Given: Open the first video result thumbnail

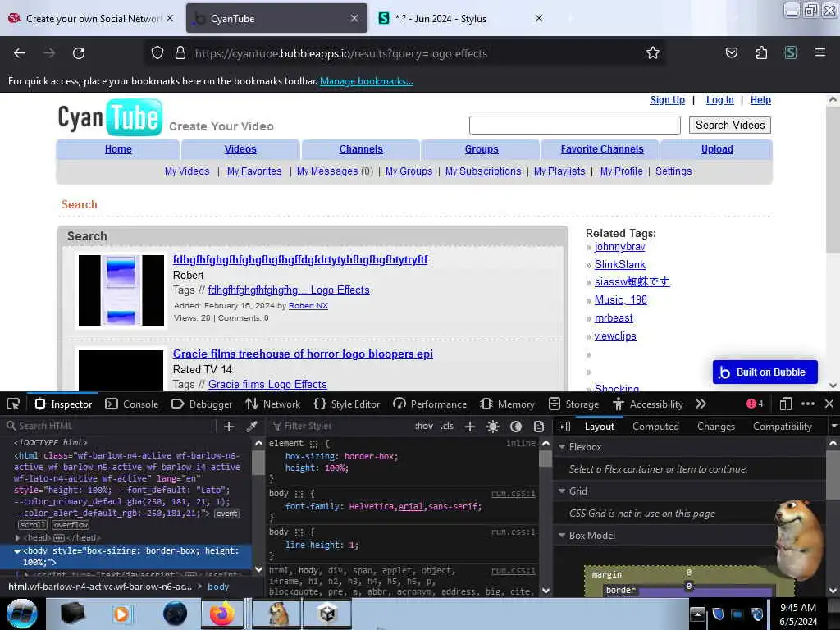Looking at the screenshot, I should (x=121, y=290).
